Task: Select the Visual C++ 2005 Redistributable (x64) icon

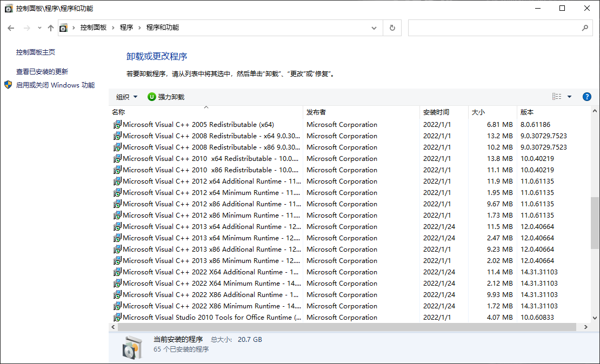Action: click(x=117, y=125)
